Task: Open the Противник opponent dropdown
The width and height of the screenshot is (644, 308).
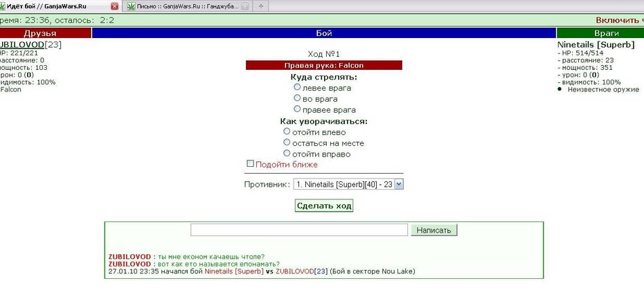Action: (x=348, y=185)
